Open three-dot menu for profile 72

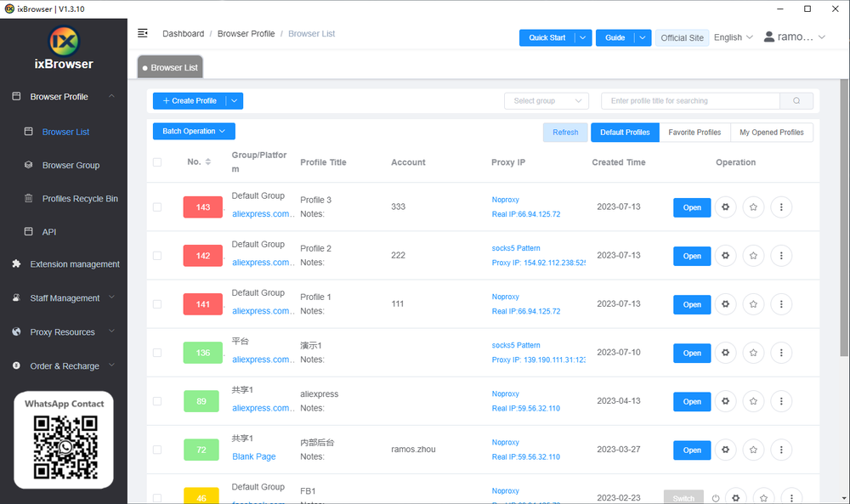coord(781,450)
